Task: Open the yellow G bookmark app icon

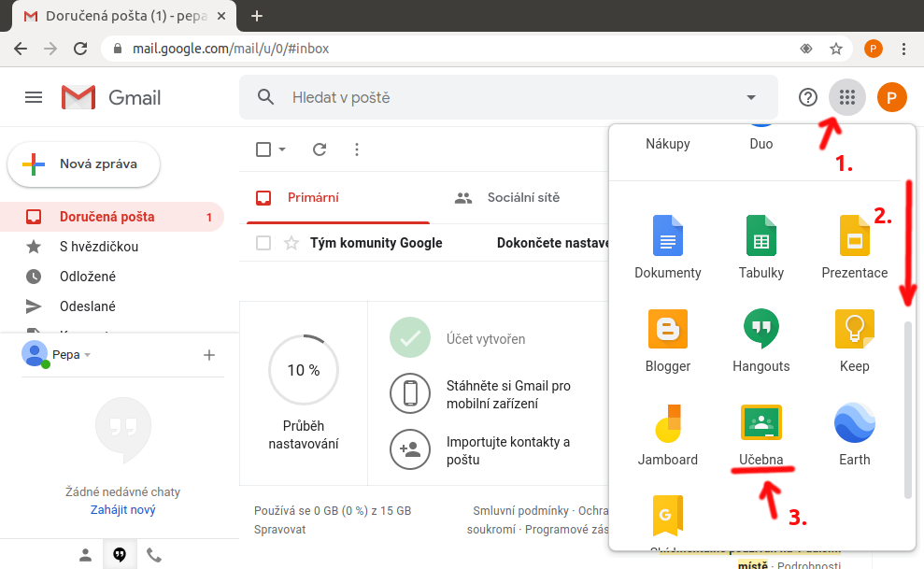Action: (x=667, y=516)
